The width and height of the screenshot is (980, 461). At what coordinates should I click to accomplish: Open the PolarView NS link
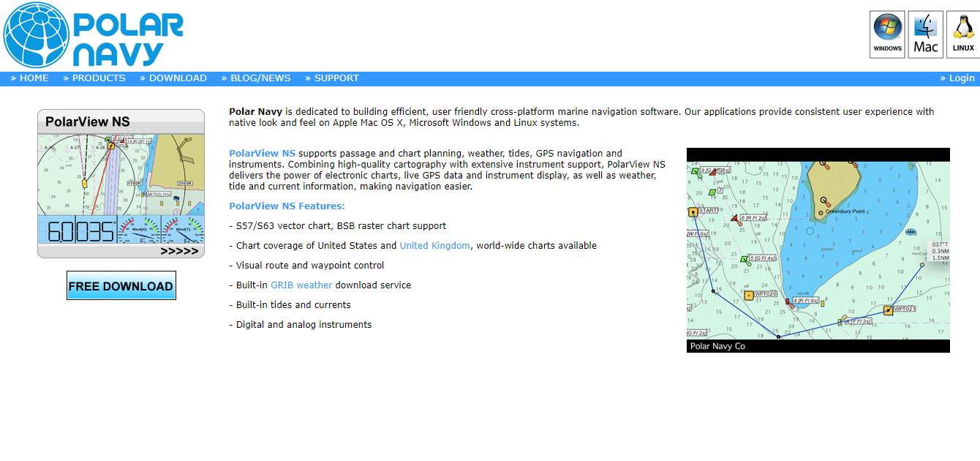click(262, 153)
